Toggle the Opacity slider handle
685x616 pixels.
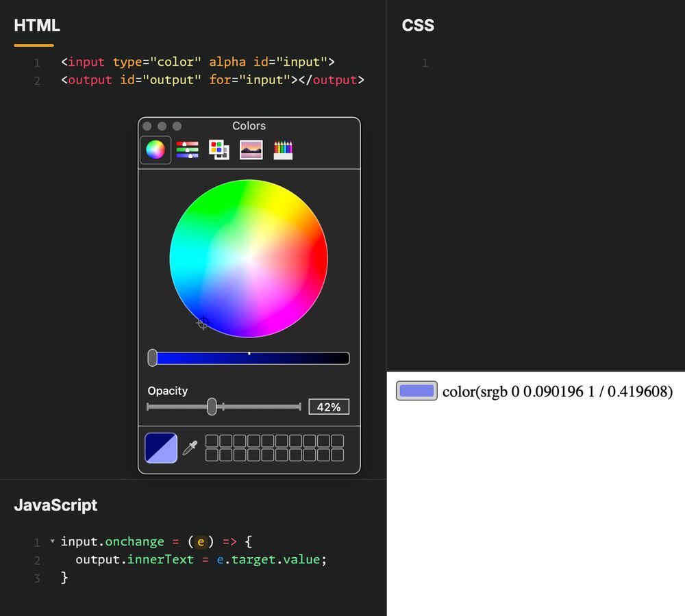[211, 406]
